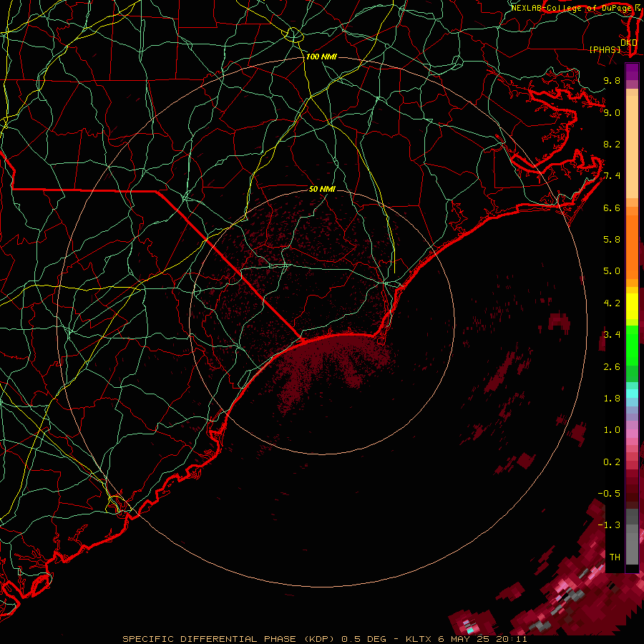Select the 0.2 legend value
Screen dimensions: 644x644
[x=612, y=462]
